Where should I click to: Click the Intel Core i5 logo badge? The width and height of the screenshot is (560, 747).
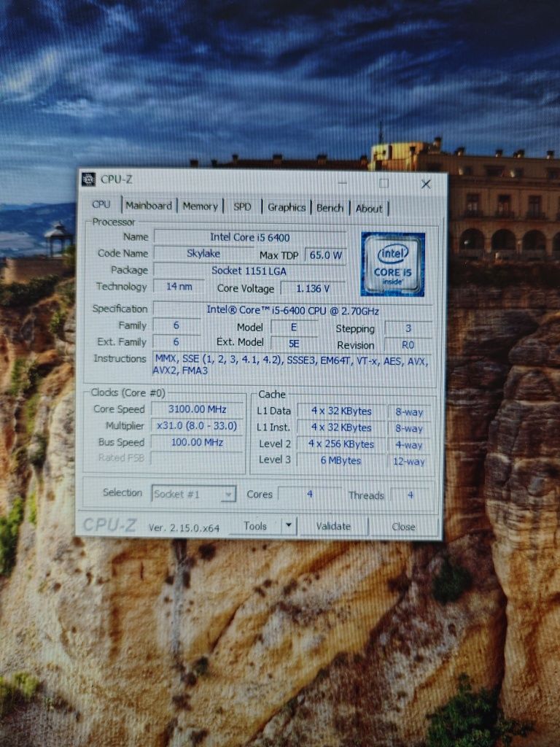coord(393,264)
